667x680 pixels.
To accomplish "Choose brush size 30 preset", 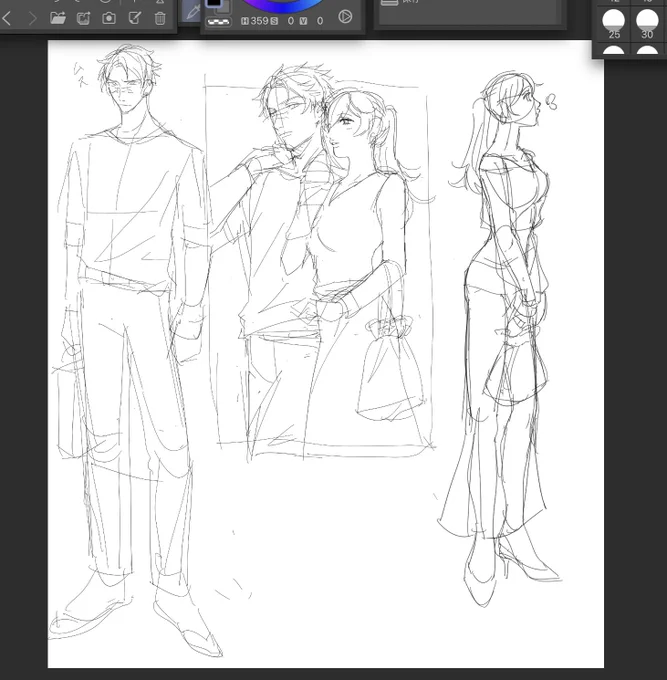I will 647,25.
